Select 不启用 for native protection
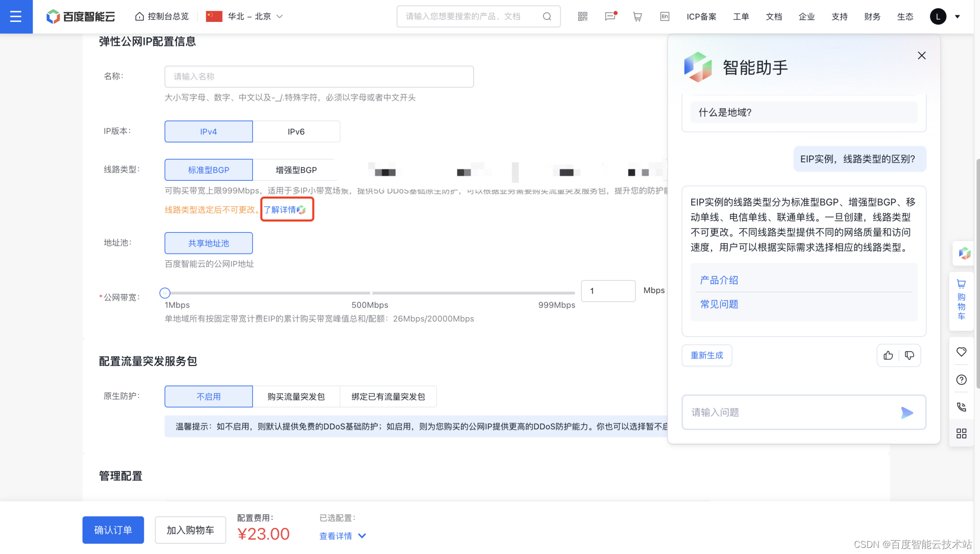 (x=208, y=396)
